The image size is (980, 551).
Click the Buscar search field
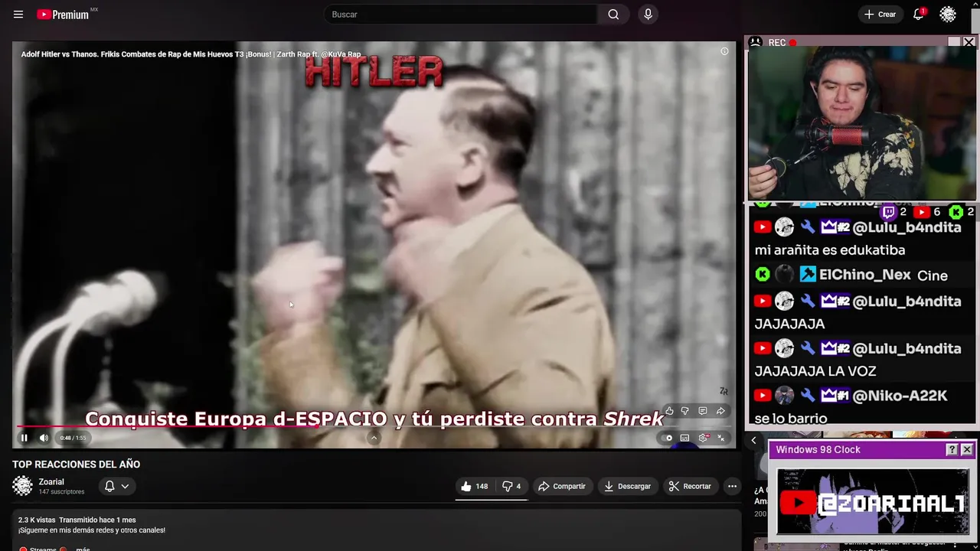461,15
